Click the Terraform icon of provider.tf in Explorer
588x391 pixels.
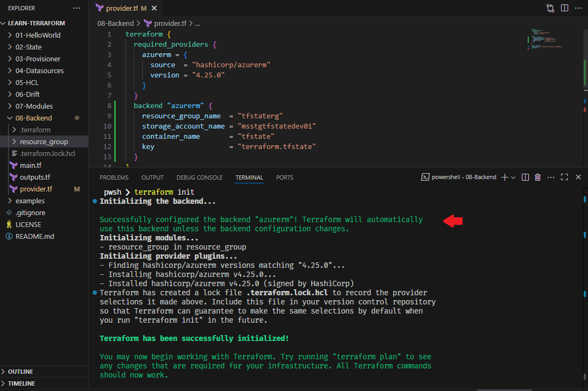(13, 189)
